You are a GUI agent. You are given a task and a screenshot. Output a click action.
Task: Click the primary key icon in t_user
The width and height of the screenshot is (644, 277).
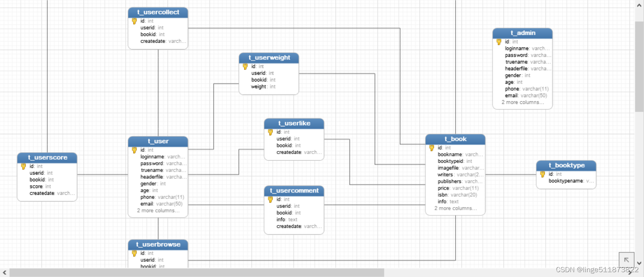click(x=134, y=150)
